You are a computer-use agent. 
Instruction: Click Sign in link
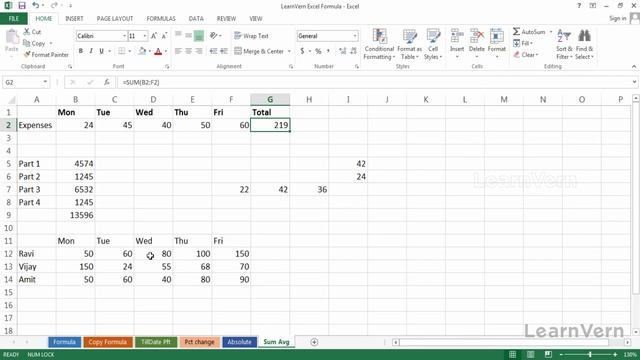point(617,18)
